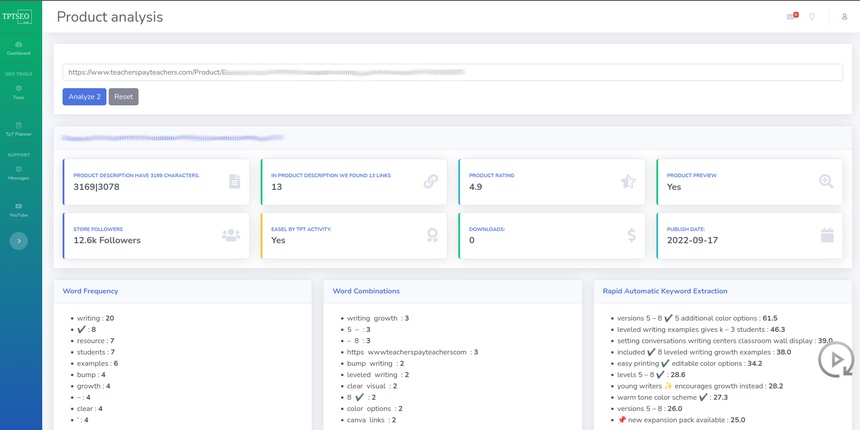Select the 4.9 product rating value
Viewport: 860px width, 430px height.
(476, 187)
